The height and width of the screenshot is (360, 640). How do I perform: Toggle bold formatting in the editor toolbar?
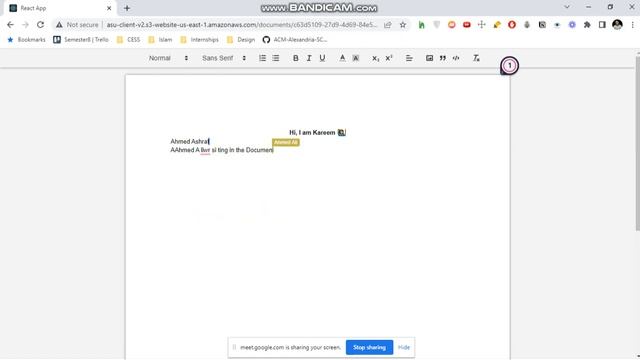point(296,58)
